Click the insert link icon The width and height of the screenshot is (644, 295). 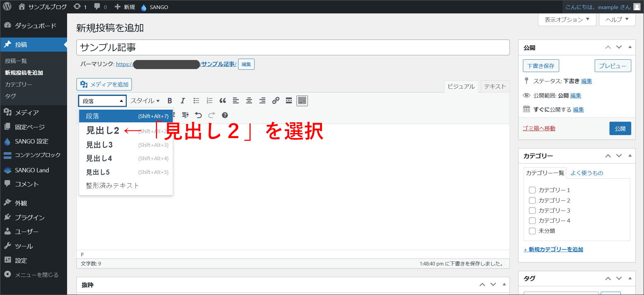coord(276,101)
